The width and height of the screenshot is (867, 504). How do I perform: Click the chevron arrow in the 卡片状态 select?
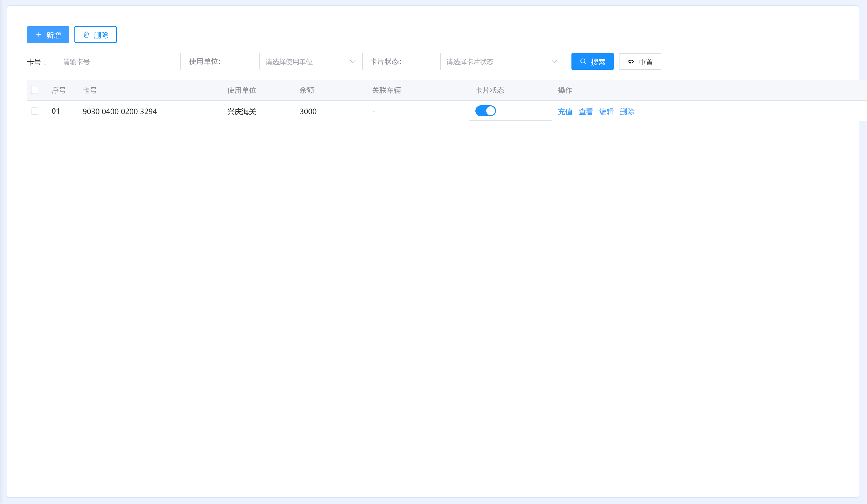coord(554,61)
